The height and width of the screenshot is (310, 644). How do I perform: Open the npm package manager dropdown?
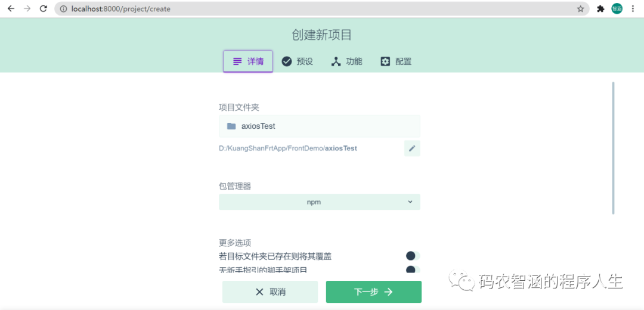pos(320,202)
